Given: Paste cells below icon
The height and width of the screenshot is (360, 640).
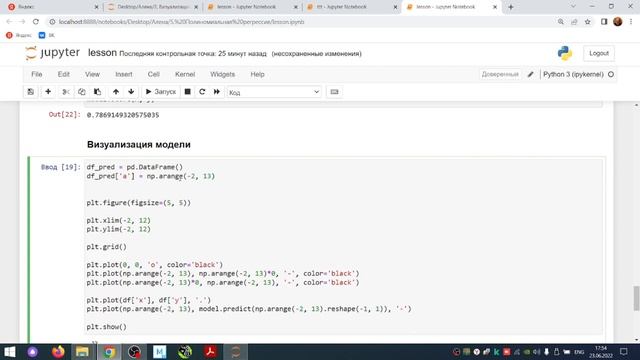Looking at the screenshot, I should [97, 92].
